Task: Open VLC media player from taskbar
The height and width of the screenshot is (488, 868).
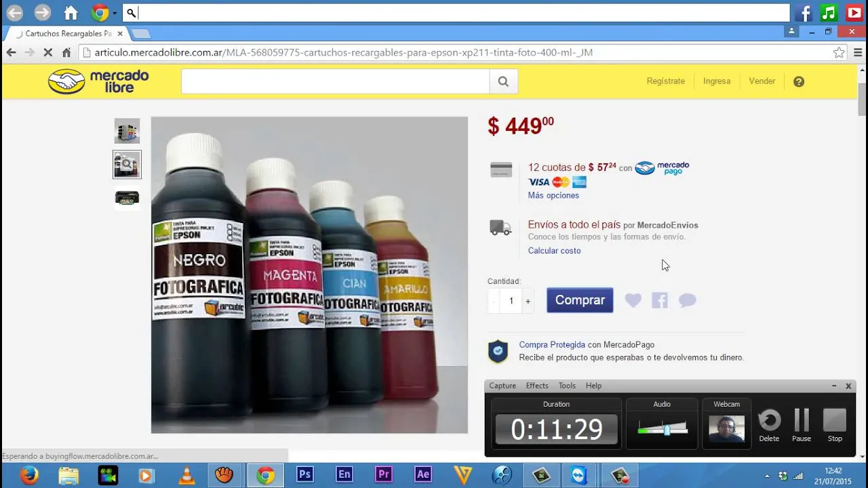Action: (x=186, y=475)
